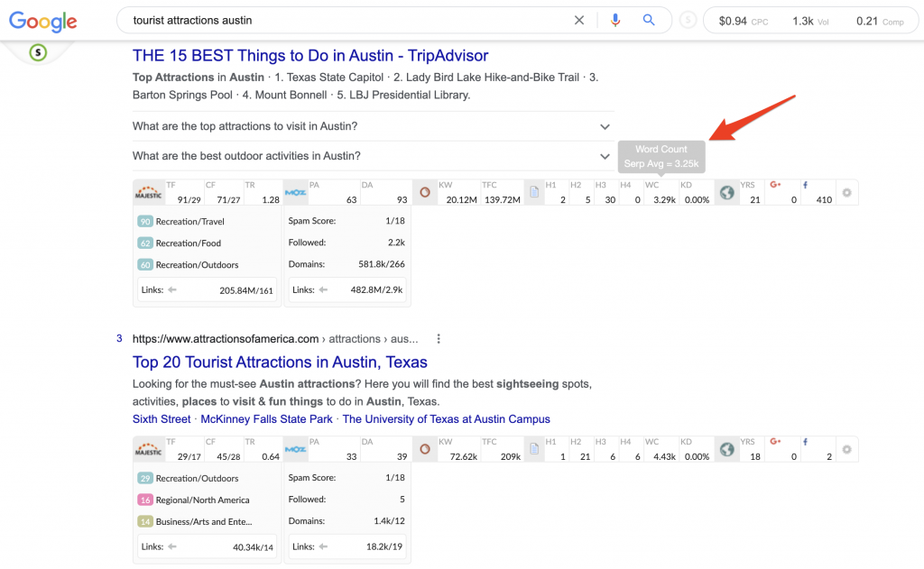Click the green S extension badge
Screen dimensions: 924x569
[x=38, y=52]
